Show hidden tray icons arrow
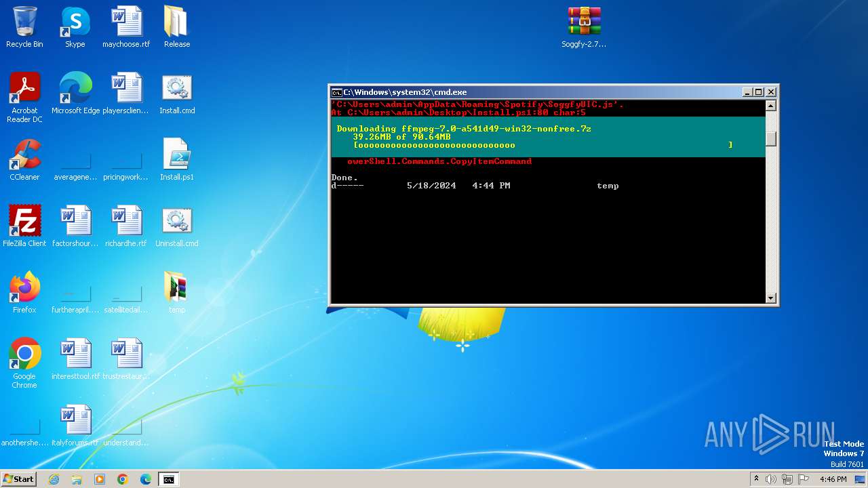Viewport: 868px width, 488px height. pos(756,479)
